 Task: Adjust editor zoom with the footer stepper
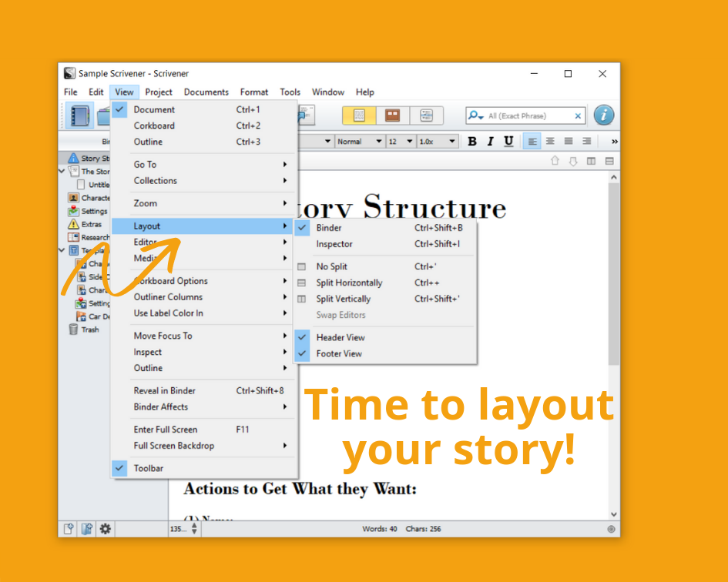click(194, 529)
